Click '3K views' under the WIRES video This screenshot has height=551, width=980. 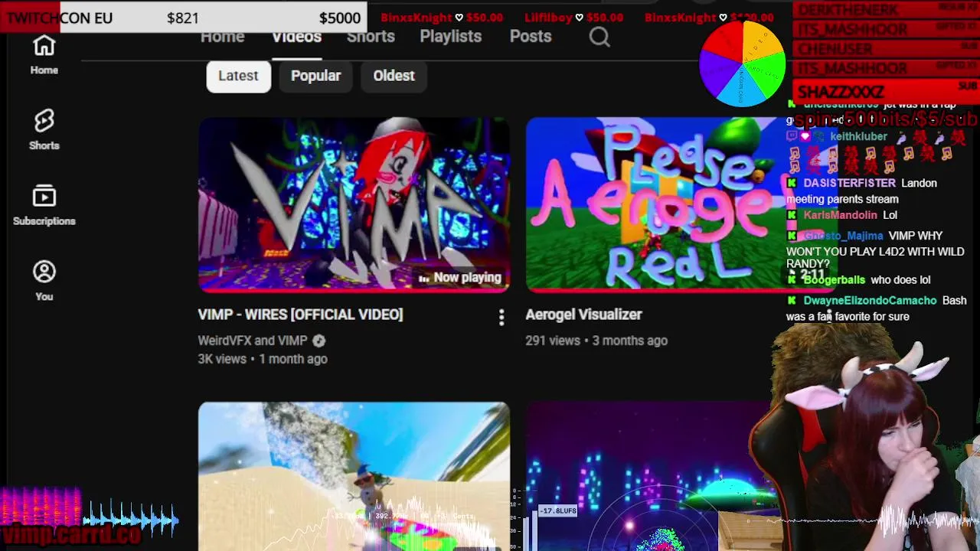(x=222, y=359)
